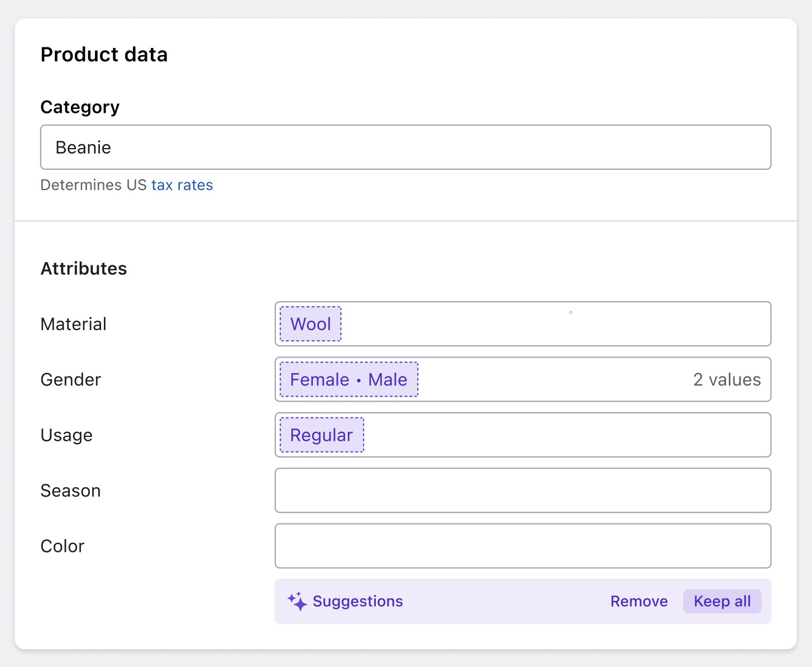
Task: Click the 2 values indicator
Action: coord(727,380)
